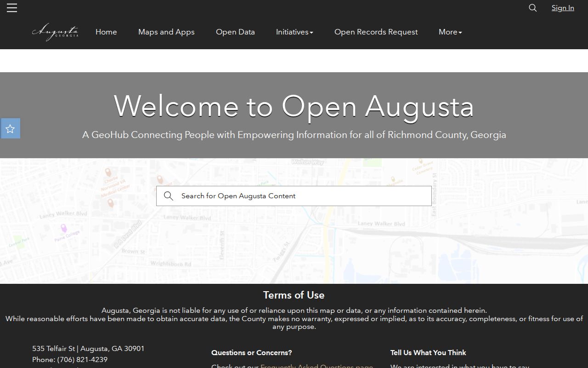The height and width of the screenshot is (368, 588).
Task: Open the Sign In link
Action: [563, 8]
